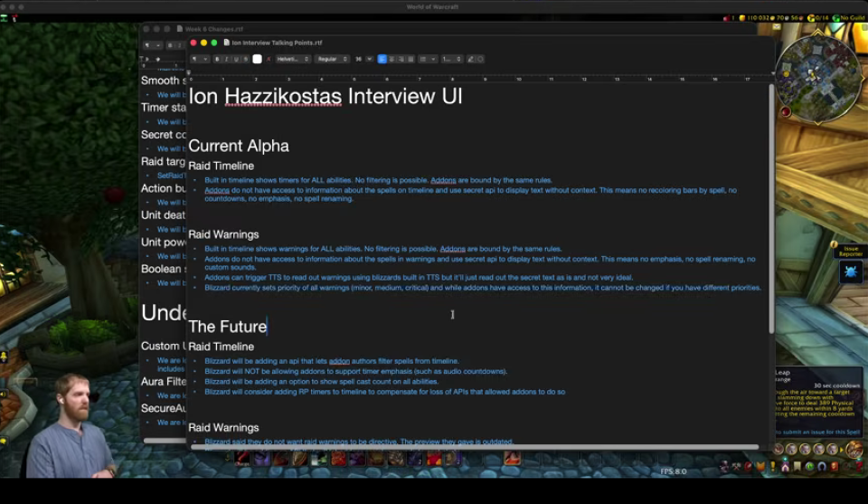Open the list bullets and numbering dropdown

(x=428, y=59)
